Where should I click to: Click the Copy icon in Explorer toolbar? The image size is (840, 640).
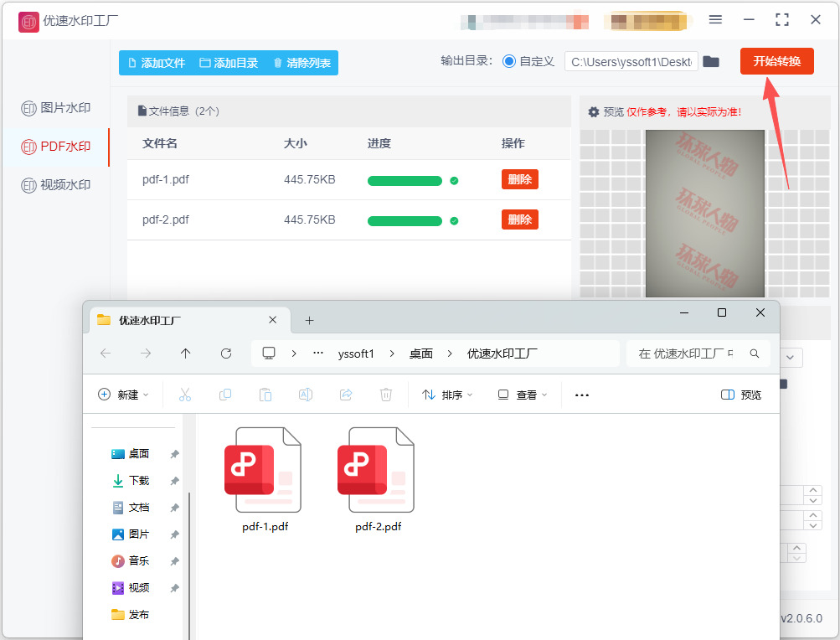[225, 395]
